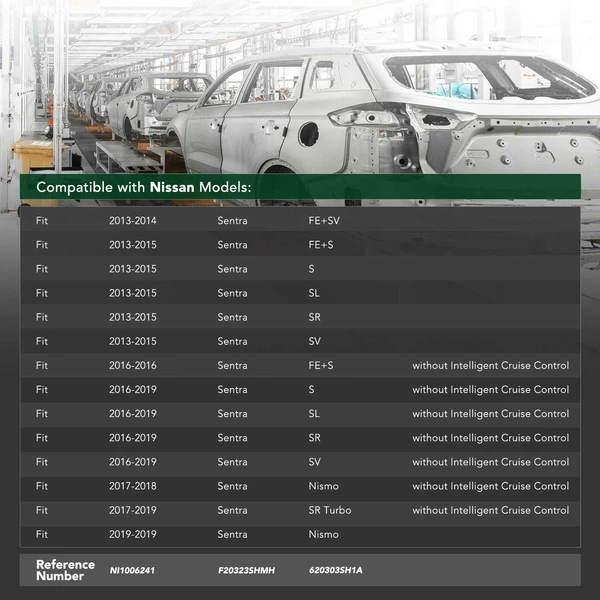Select the 2017-2018 year range cell
600x600 pixels.
133,486
